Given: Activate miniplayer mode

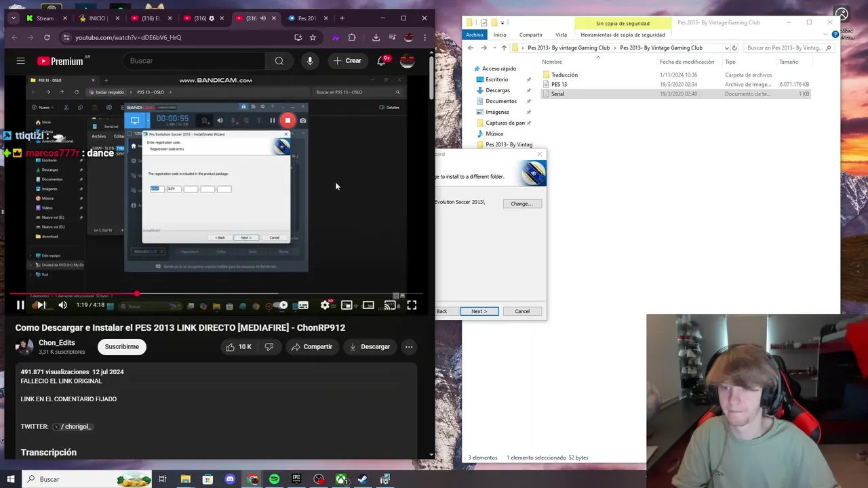Looking at the screenshot, I should coord(347,305).
